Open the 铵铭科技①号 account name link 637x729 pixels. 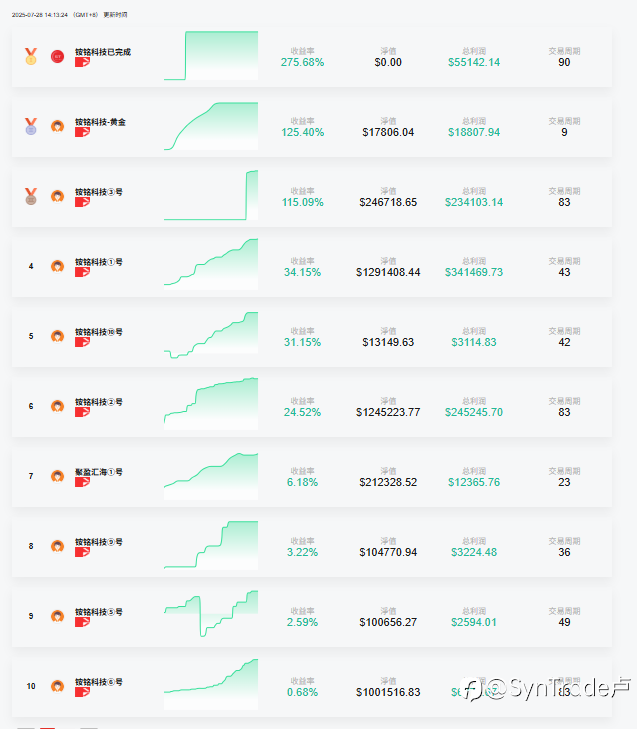click(x=98, y=261)
